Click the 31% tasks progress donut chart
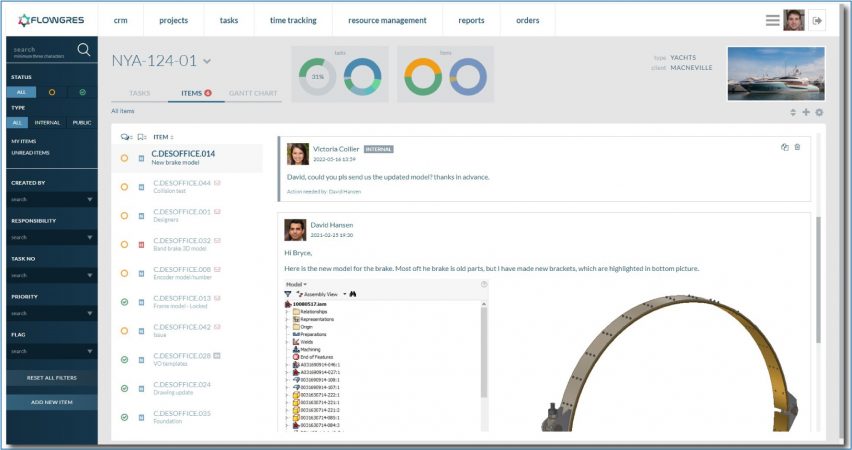The width and height of the screenshot is (852, 450). coord(318,77)
